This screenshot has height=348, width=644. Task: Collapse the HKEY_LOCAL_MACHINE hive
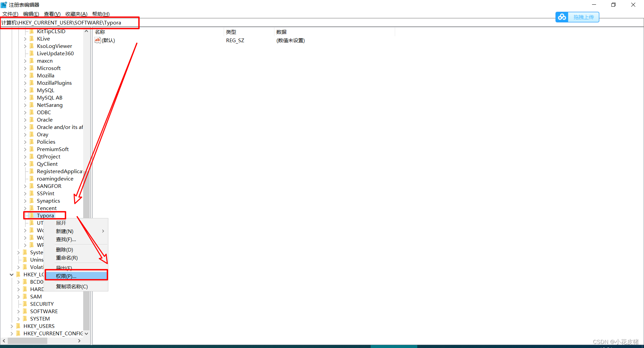click(x=12, y=274)
